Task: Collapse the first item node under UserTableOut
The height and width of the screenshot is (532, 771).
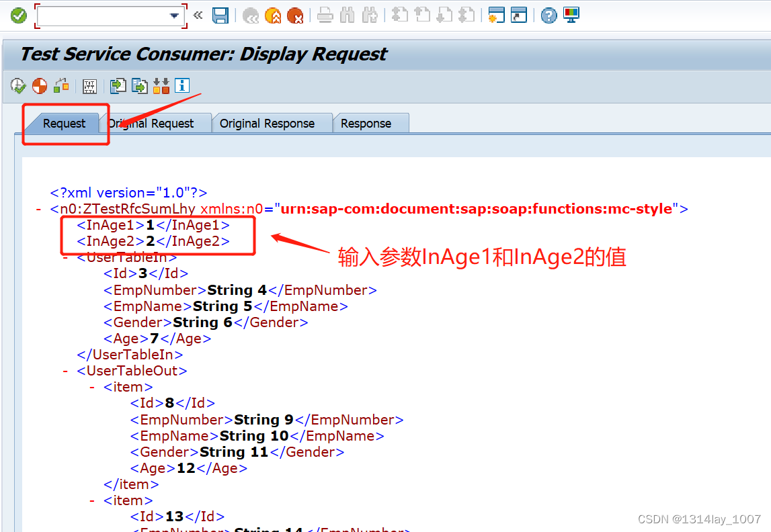Action: click(x=92, y=387)
